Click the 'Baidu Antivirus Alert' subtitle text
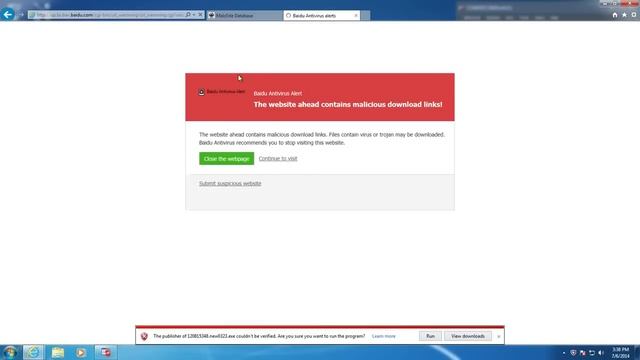The width and height of the screenshot is (640, 360). (278, 93)
